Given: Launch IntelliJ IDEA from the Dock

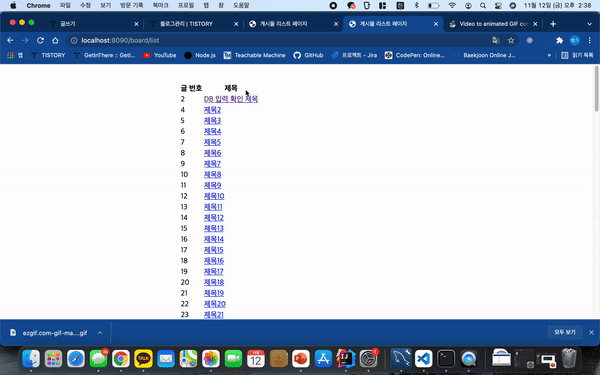Looking at the screenshot, I should [x=346, y=359].
